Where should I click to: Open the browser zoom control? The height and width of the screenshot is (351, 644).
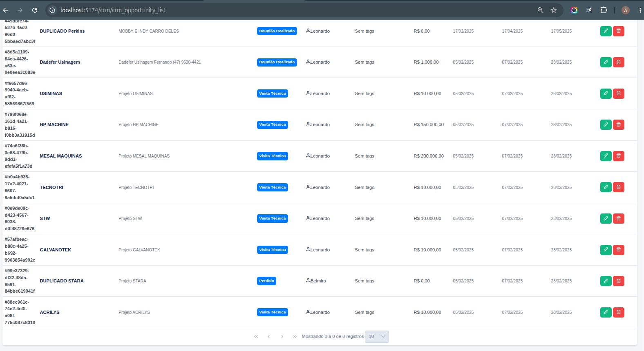click(540, 10)
